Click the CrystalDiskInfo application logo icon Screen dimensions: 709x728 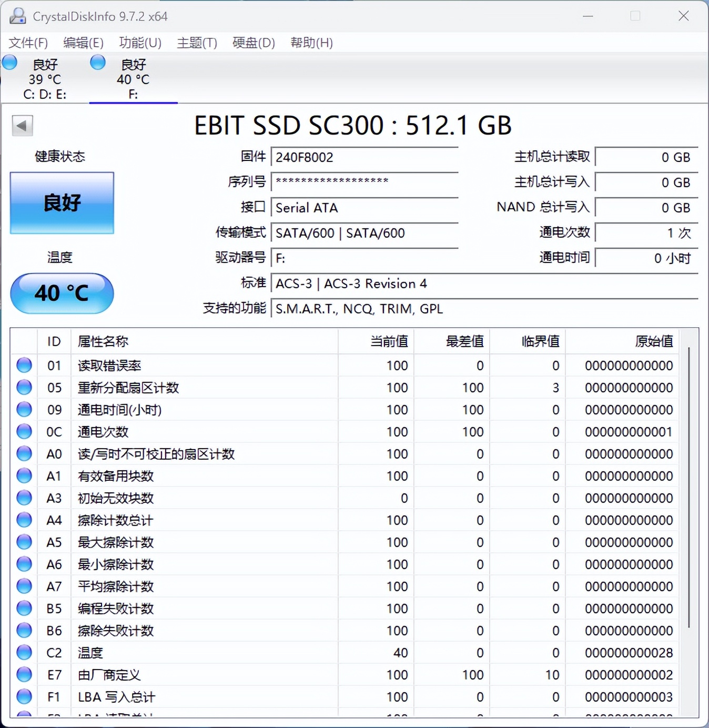click(17, 16)
